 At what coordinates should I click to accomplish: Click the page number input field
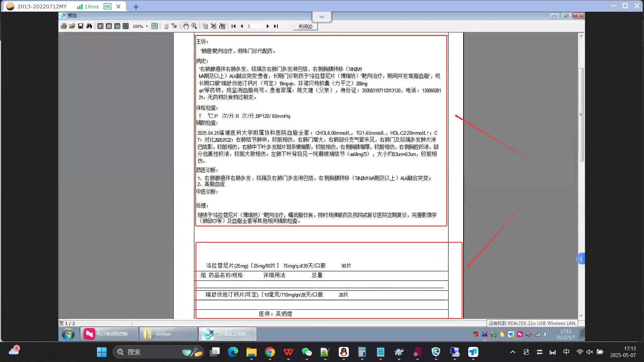pos(255,26)
